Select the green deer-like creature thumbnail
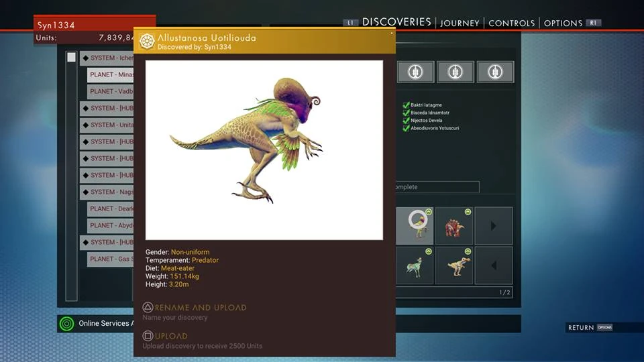This screenshot has width=644, height=362. pos(415,265)
